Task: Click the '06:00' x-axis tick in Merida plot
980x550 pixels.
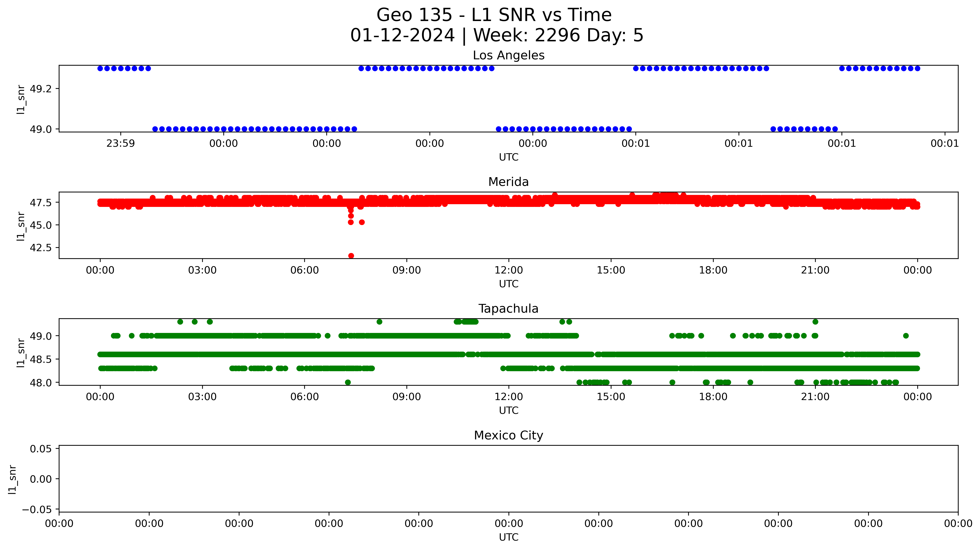Action: tap(304, 270)
